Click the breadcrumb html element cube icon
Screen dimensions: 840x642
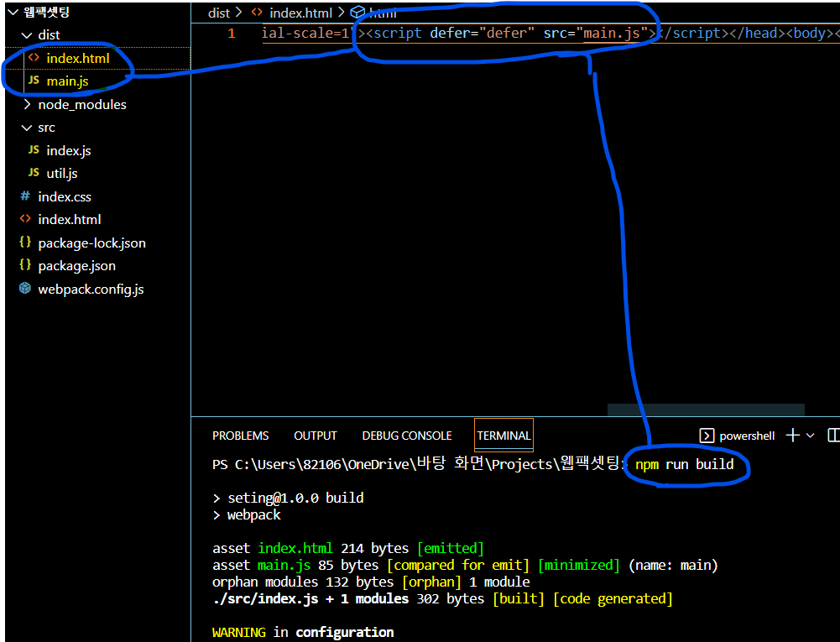pyautogui.click(x=357, y=13)
